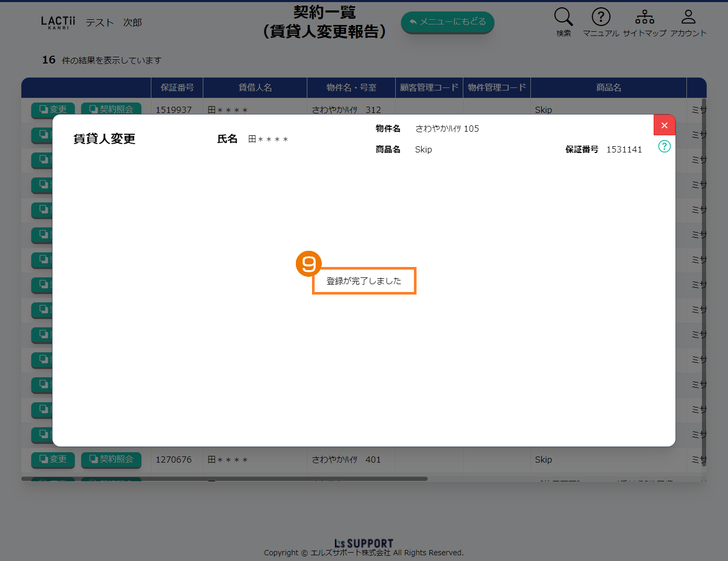Click the 登録が完了しました message
This screenshot has height=561, width=728.
(x=363, y=281)
